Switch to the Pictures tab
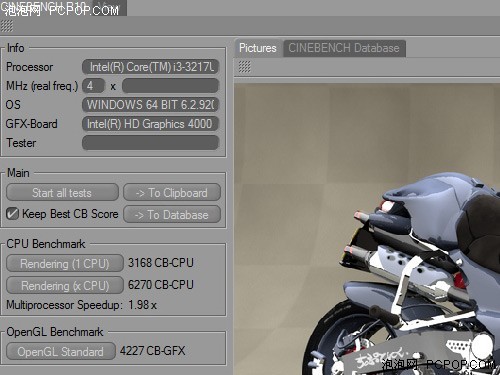Screen dimensions: 500x375 (x=258, y=48)
